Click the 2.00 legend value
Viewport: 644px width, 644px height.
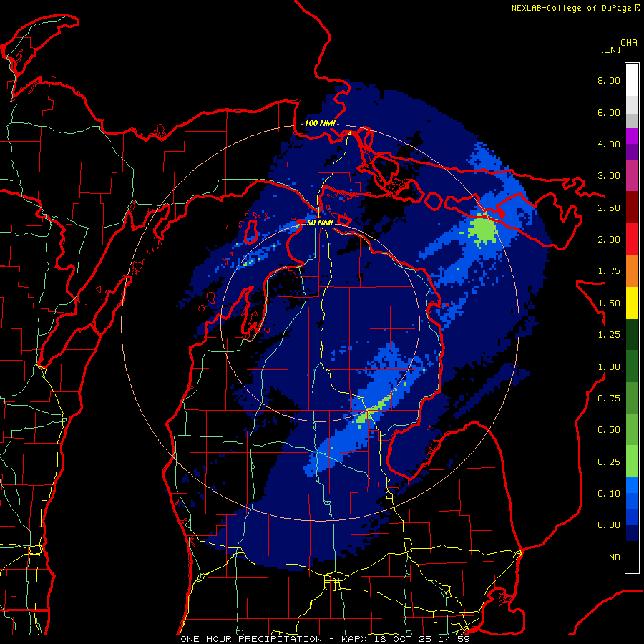tap(609, 240)
